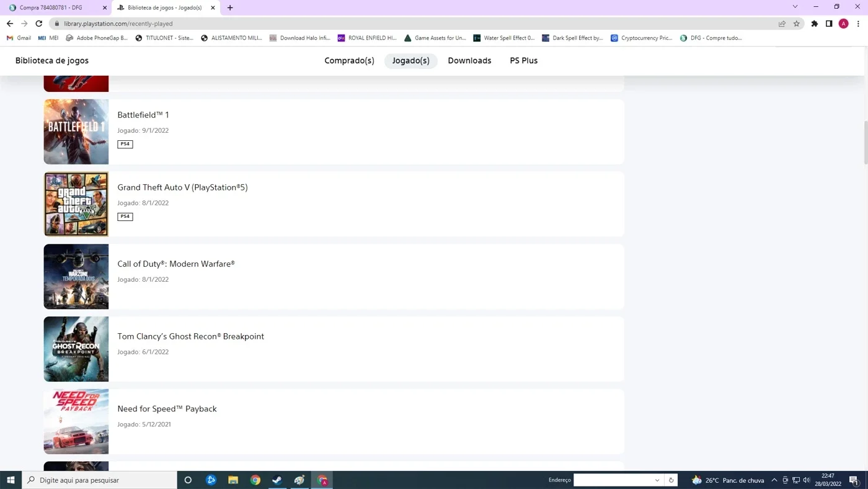
Task: Open the volume speaker icon in tray
Action: [807, 480]
